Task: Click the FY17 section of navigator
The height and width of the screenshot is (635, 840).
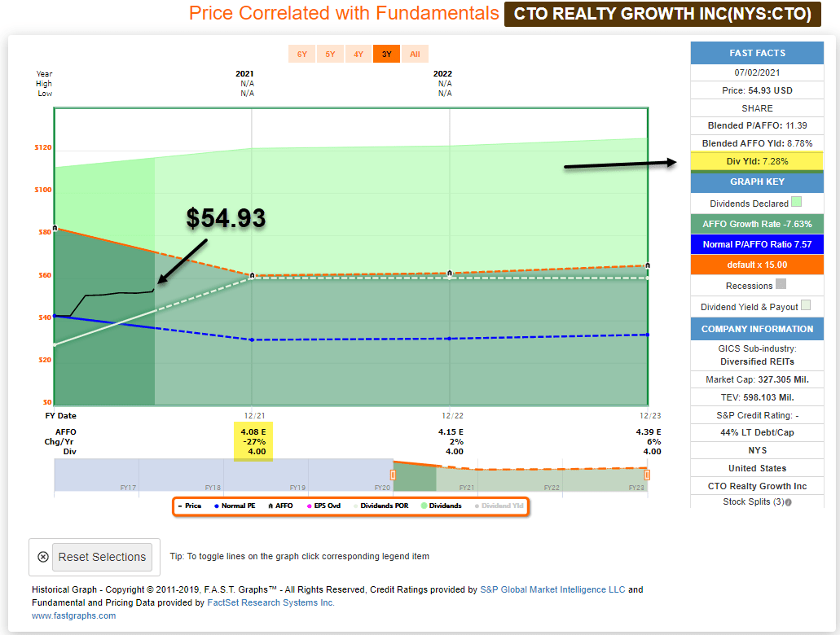Action: tap(96, 475)
